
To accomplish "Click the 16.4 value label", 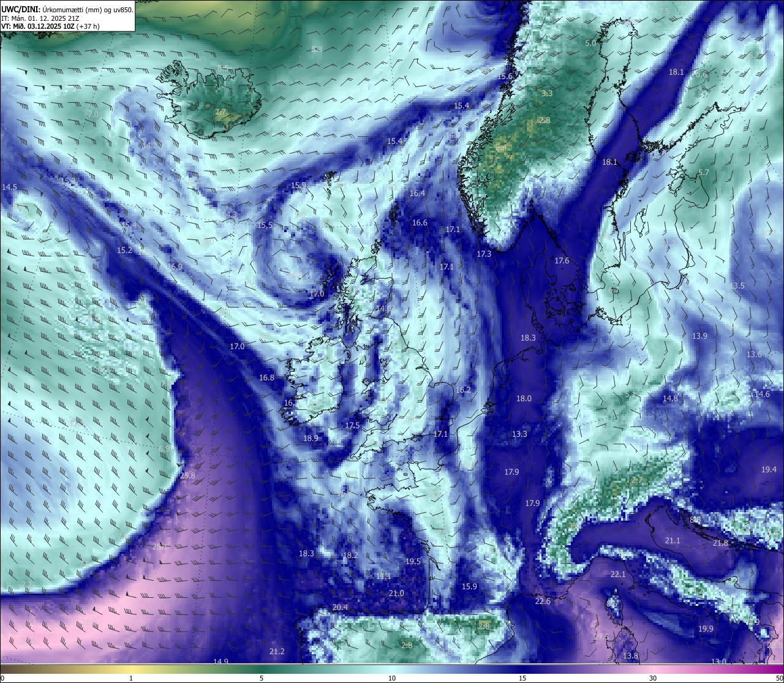I will click(417, 193).
